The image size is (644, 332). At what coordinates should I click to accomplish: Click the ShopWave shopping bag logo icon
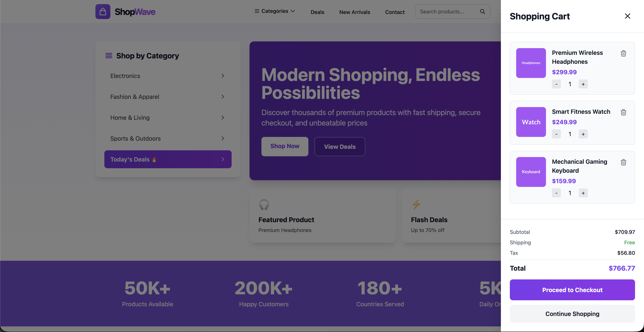pyautogui.click(x=103, y=11)
